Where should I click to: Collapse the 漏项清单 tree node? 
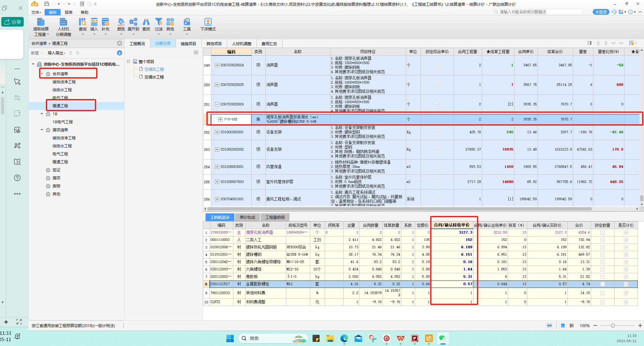point(42,130)
